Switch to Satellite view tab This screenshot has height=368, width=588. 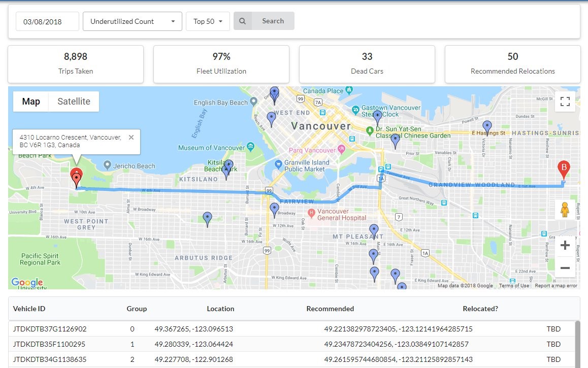pyautogui.click(x=74, y=102)
